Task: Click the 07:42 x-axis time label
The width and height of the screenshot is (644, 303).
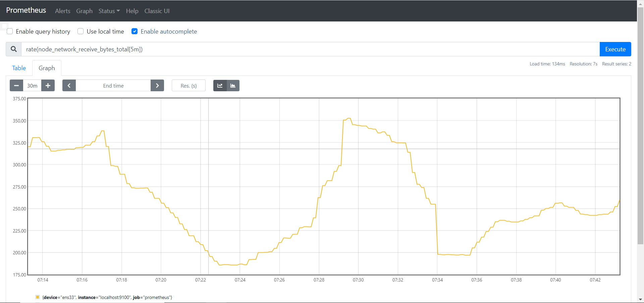Action: tap(595, 280)
